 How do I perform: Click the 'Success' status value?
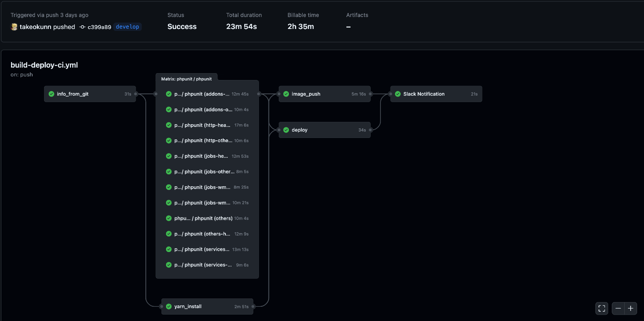(182, 27)
